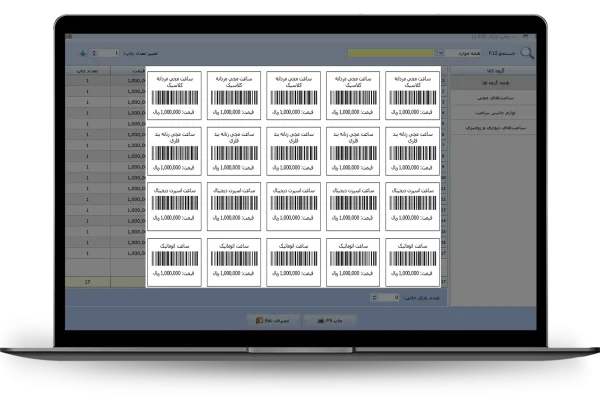Select ساعت‌های دیواری و رومیزی group
600x400 pixels.
[x=494, y=128]
